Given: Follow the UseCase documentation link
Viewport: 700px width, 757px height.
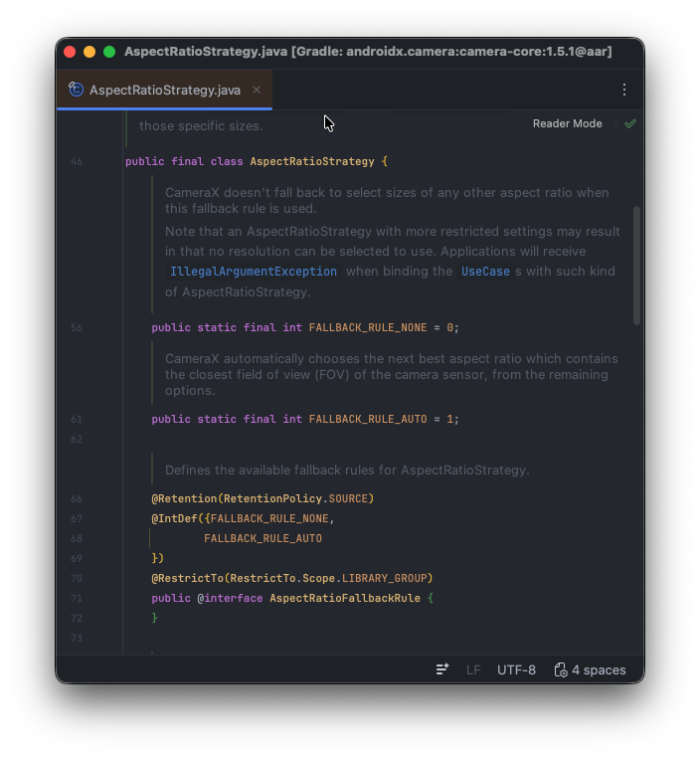Looking at the screenshot, I should point(485,272).
